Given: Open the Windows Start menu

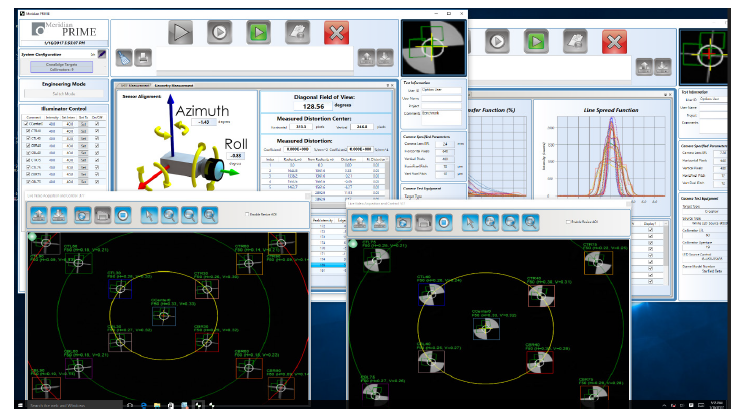Looking at the screenshot, I should [x=20, y=405].
